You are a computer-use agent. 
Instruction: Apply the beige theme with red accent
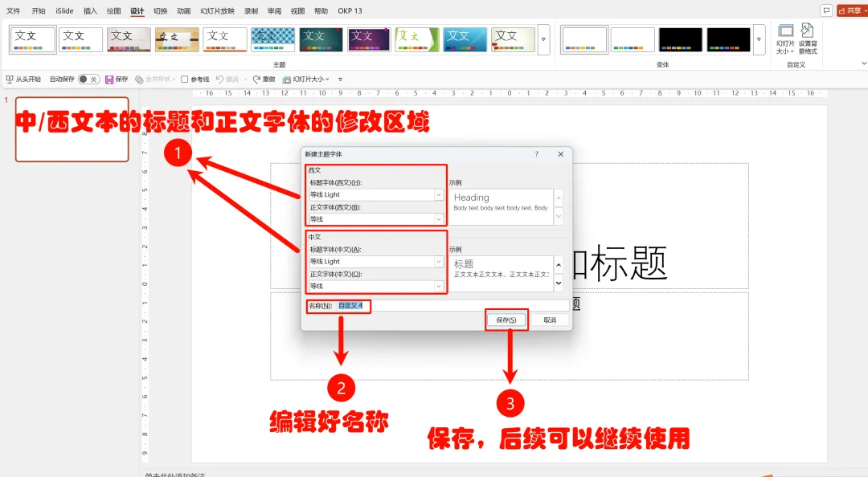tap(513, 40)
